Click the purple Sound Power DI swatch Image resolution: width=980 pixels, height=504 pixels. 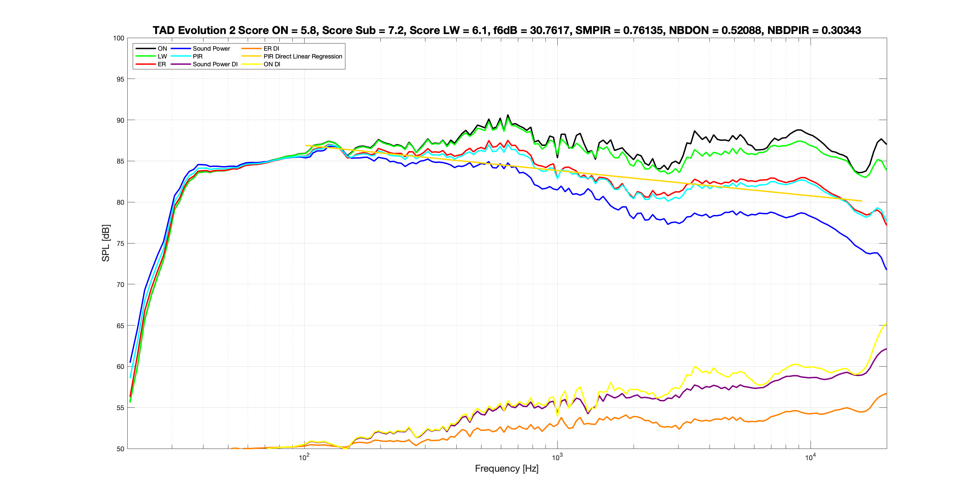click(181, 64)
